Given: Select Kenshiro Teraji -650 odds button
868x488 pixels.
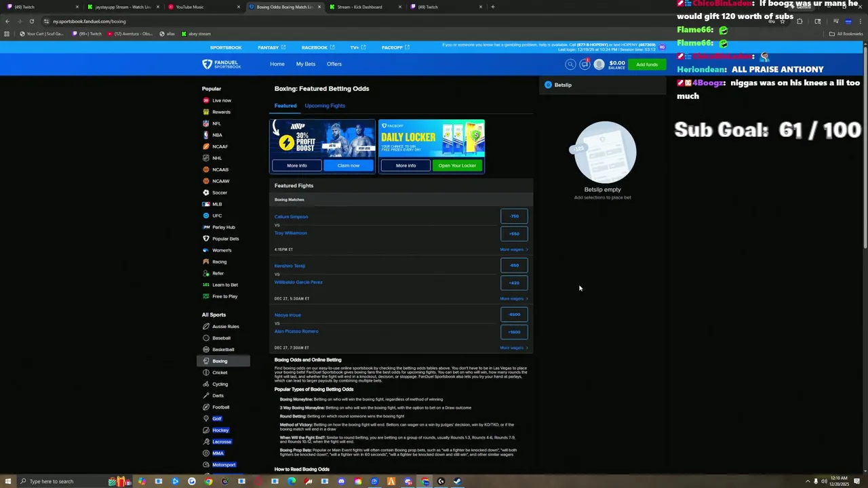Looking at the screenshot, I should click(514, 266).
